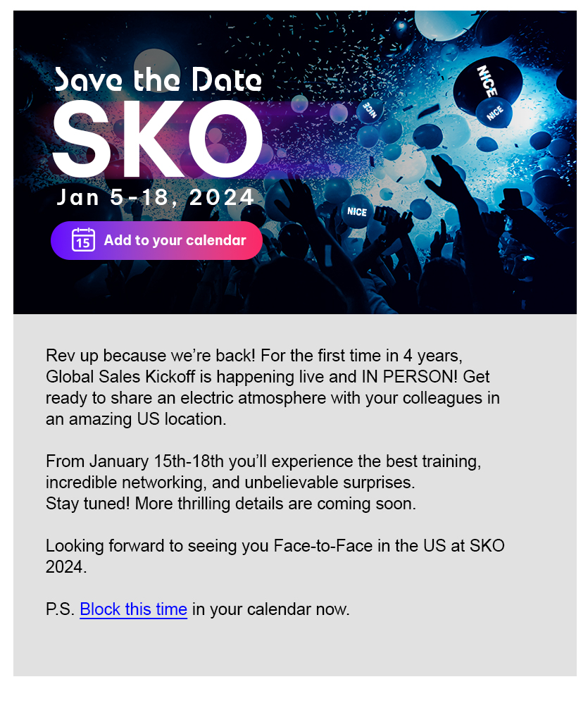Click the paragraph starting Rev up because
Viewport: 588px width, 715px height.
(273, 387)
